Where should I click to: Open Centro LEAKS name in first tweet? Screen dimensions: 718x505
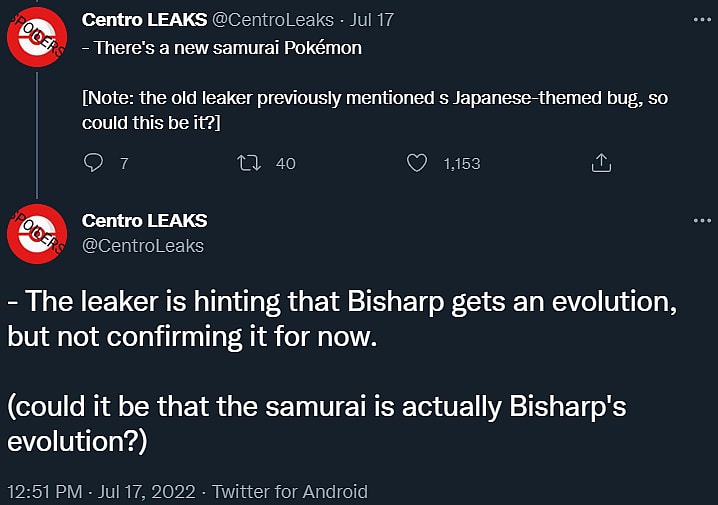click(x=145, y=19)
